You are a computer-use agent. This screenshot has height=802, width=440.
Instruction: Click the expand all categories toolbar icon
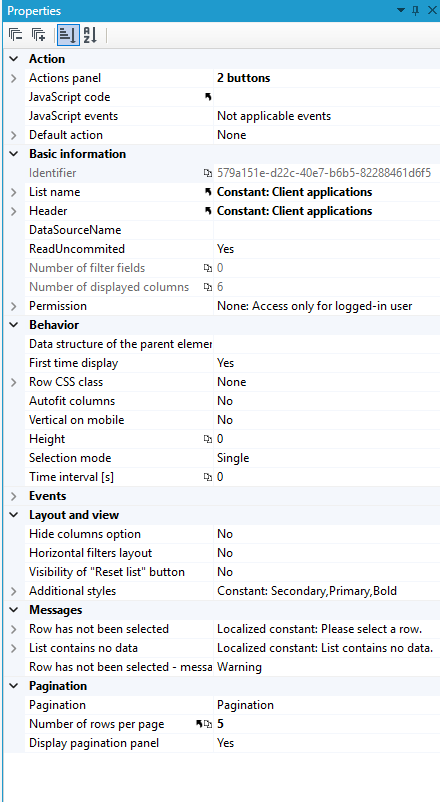tap(38, 35)
